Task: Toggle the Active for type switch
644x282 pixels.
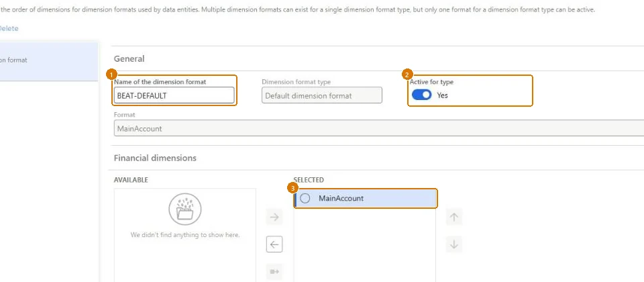Action: (421, 95)
